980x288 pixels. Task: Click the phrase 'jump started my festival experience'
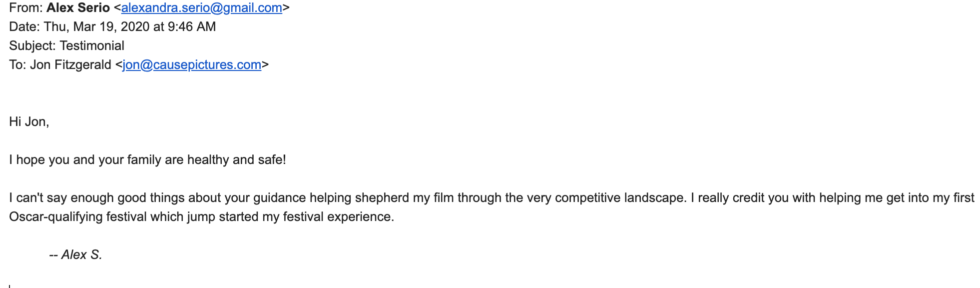coord(290,217)
